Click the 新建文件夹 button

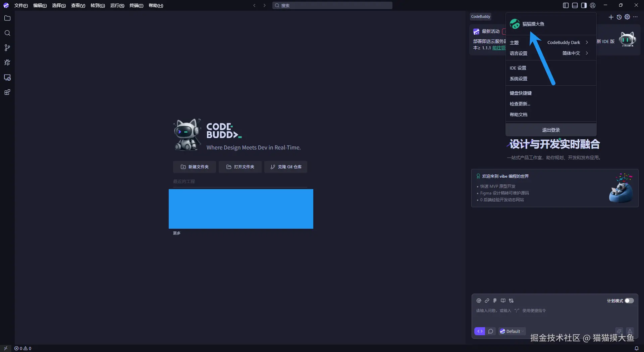tap(195, 167)
